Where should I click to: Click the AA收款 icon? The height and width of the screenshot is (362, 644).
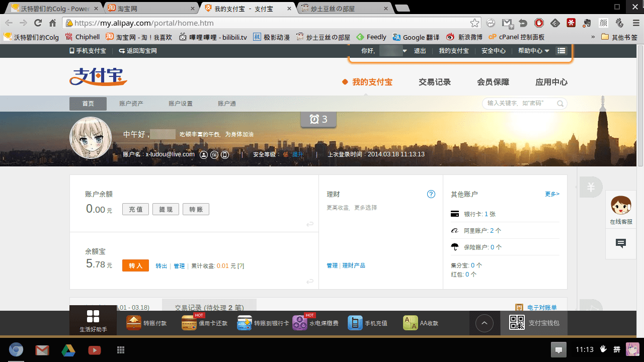[x=411, y=323]
